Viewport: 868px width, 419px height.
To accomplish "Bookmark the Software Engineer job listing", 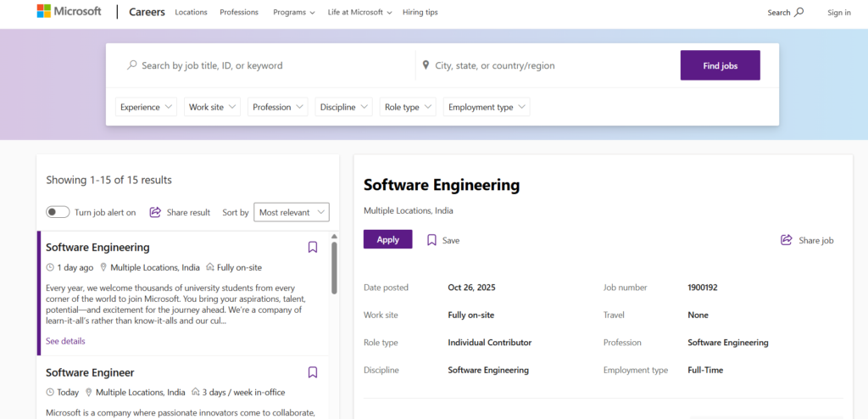I will tap(313, 372).
